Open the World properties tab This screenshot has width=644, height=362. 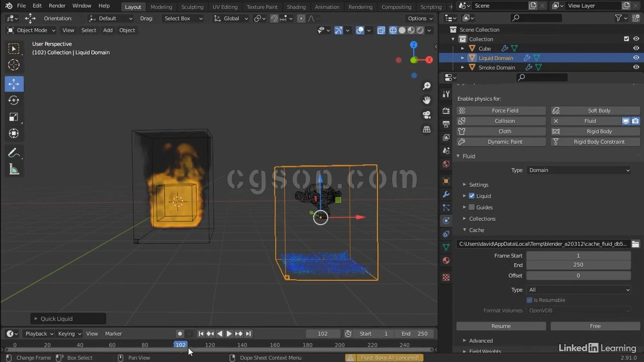click(x=446, y=164)
